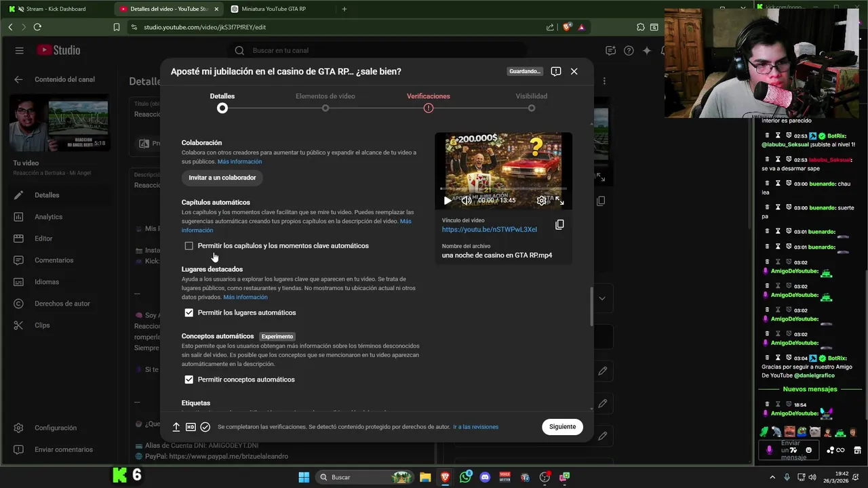Copy the video link icon
Viewport: 868px width, 488px height.
(x=559, y=224)
